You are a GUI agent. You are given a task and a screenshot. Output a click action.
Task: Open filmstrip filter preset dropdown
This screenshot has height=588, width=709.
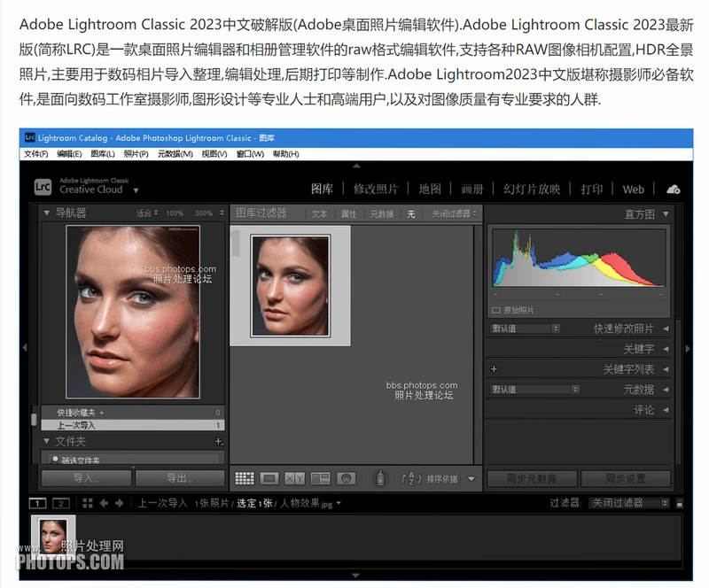pyautogui.click(x=629, y=503)
